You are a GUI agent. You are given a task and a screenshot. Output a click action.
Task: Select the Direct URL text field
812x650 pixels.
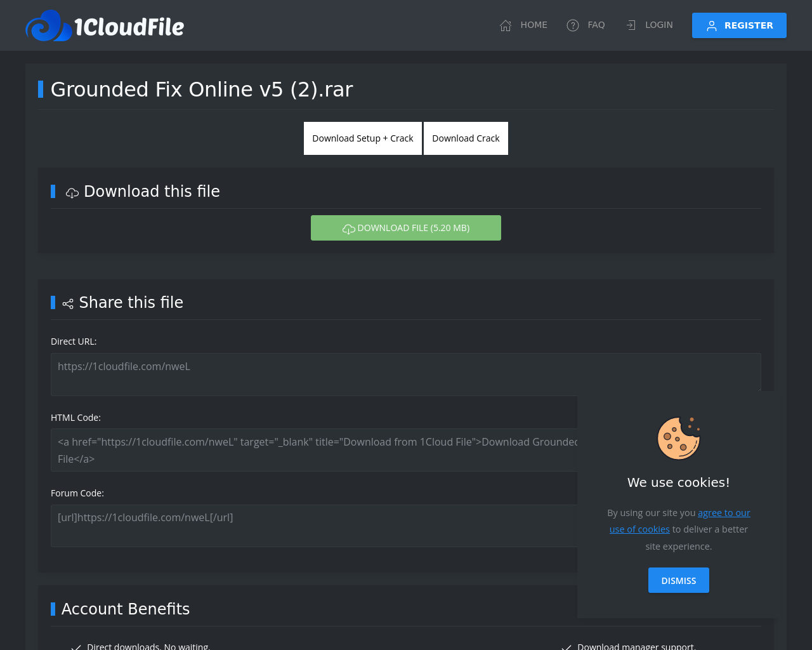click(405, 374)
